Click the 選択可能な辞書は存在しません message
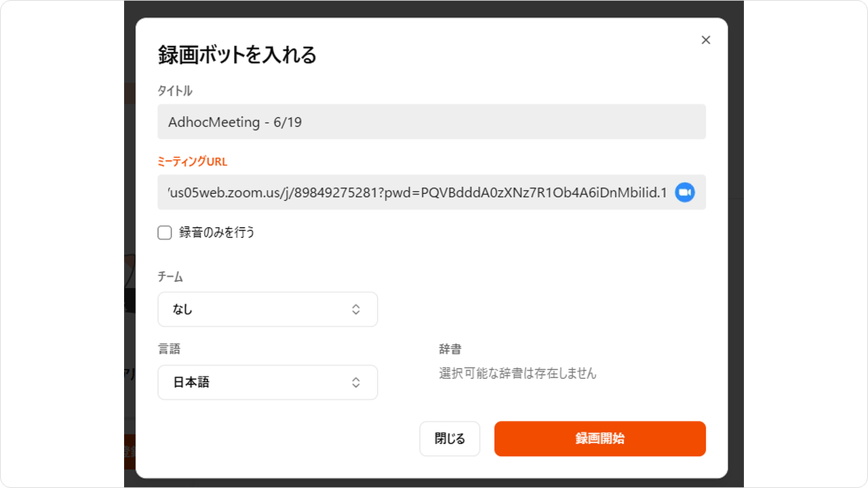 [x=518, y=373]
